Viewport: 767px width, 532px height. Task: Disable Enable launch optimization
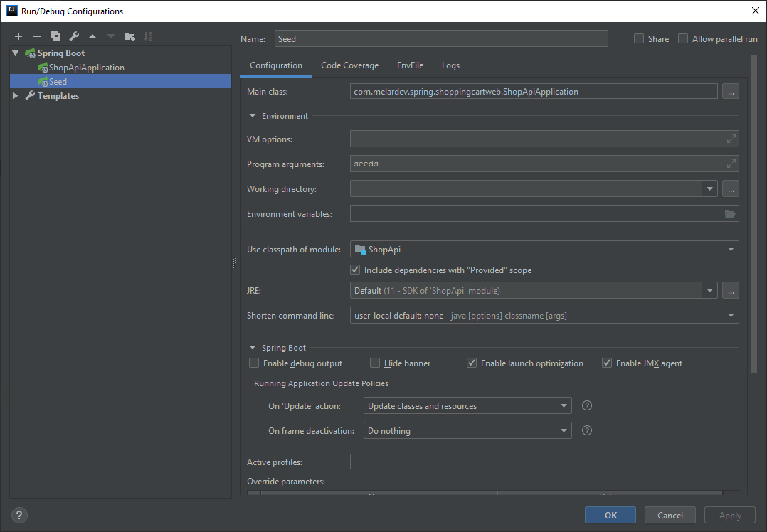click(472, 363)
